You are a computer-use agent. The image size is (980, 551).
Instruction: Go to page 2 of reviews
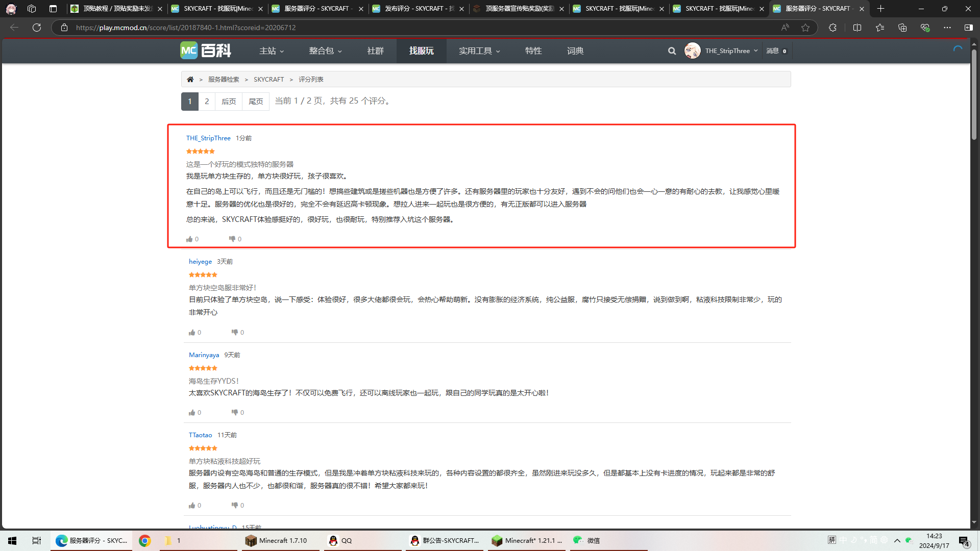207,102
